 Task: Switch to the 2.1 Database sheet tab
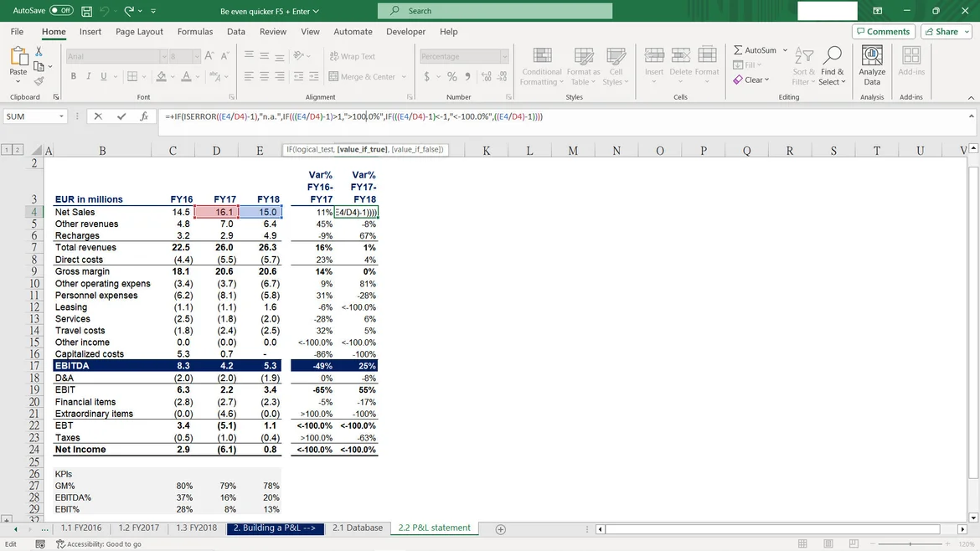tap(358, 528)
